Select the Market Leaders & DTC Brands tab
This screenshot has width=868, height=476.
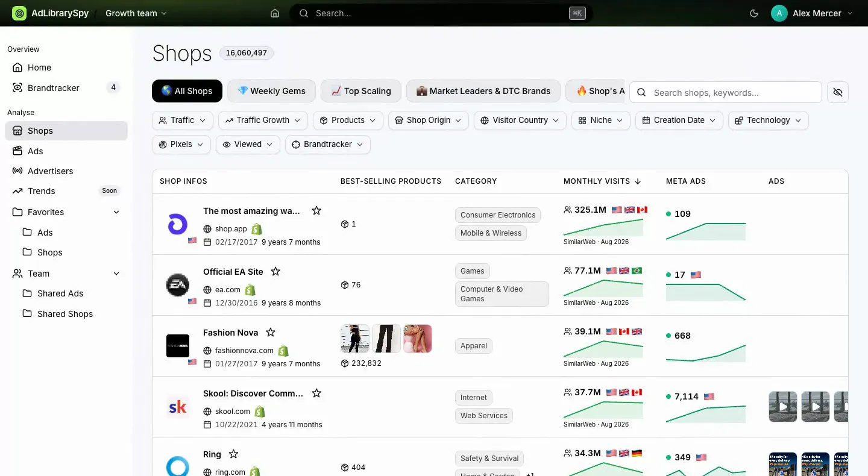(483, 91)
